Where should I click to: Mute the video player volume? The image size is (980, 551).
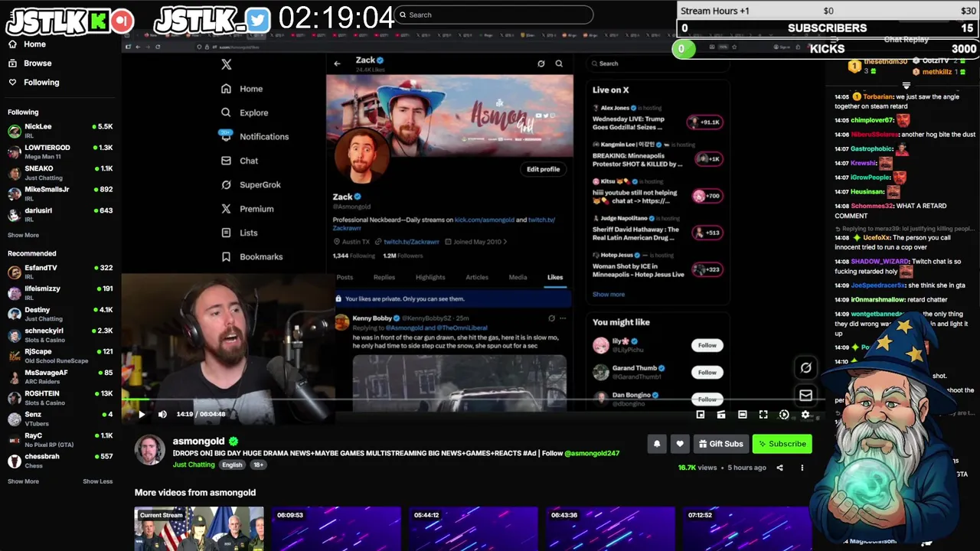[x=162, y=414]
